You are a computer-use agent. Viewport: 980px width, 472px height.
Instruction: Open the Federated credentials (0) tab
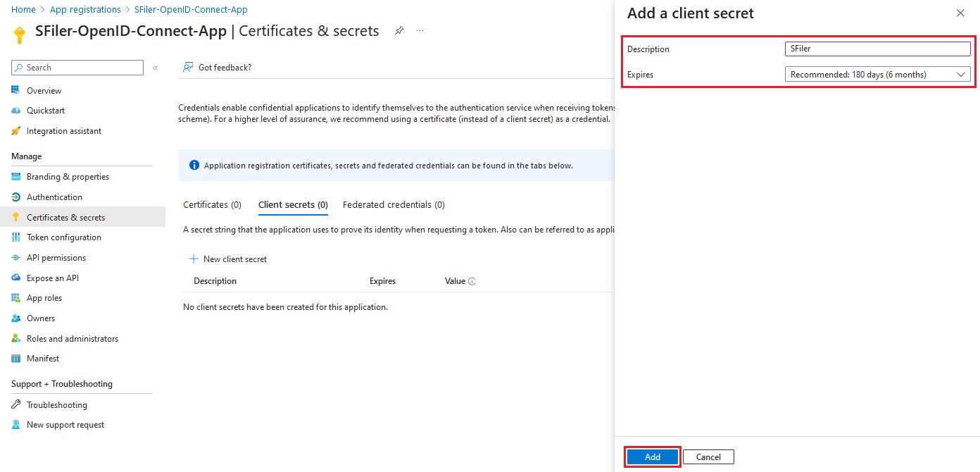pos(394,204)
